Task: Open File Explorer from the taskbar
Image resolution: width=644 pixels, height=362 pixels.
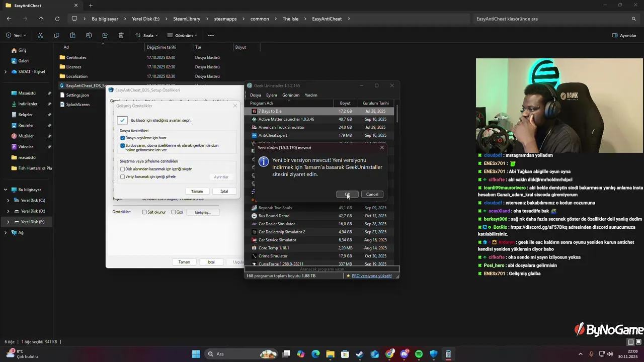Action: [331, 354]
